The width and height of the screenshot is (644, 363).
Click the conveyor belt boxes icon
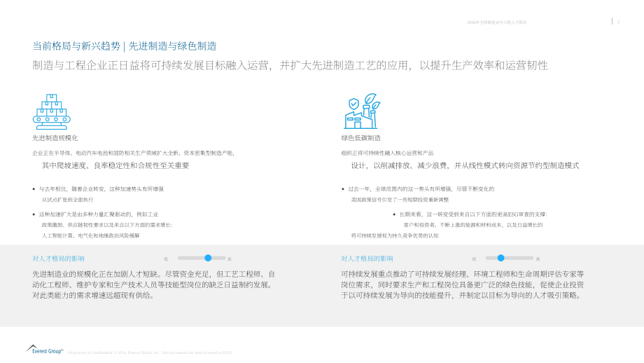51,111
